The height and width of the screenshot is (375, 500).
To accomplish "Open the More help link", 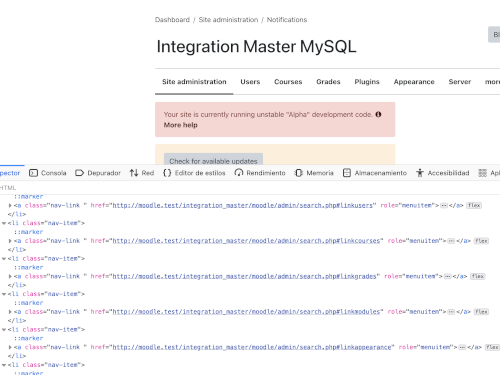I will pos(180,125).
